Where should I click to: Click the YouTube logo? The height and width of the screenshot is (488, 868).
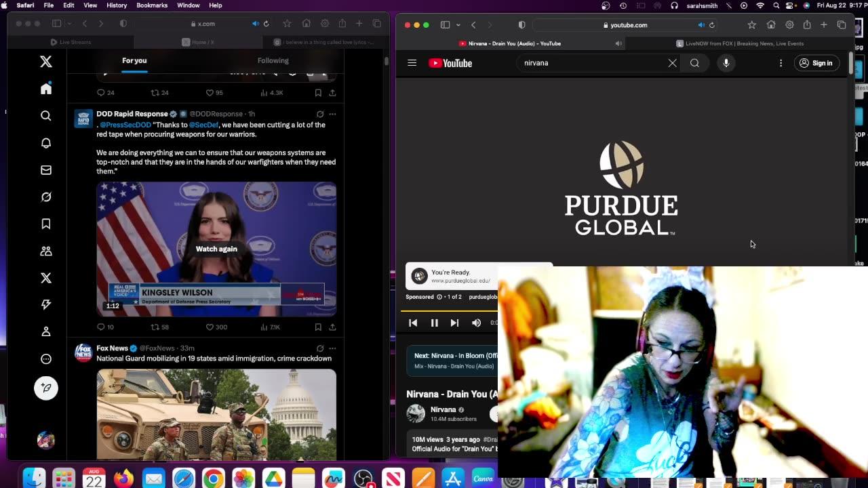(x=450, y=63)
